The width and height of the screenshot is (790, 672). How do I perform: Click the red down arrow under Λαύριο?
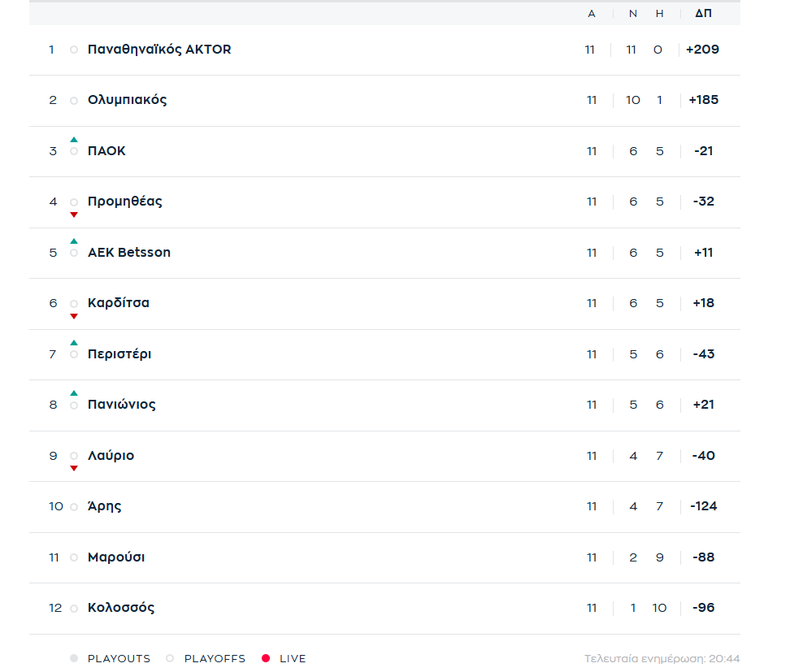pyautogui.click(x=74, y=469)
